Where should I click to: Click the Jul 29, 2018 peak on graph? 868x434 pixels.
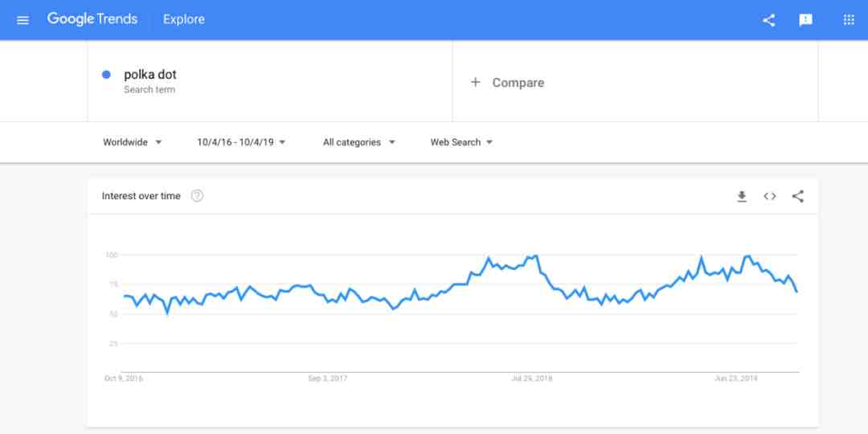click(x=534, y=256)
